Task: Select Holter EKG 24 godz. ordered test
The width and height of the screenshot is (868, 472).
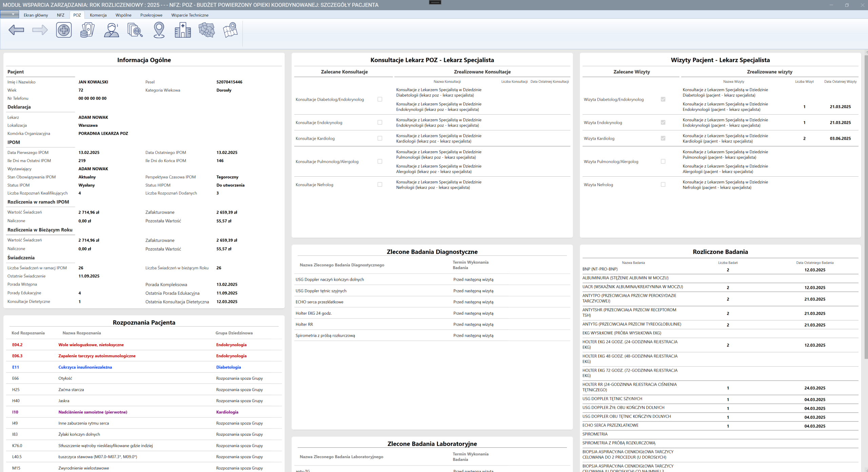Action: click(432, 313)
